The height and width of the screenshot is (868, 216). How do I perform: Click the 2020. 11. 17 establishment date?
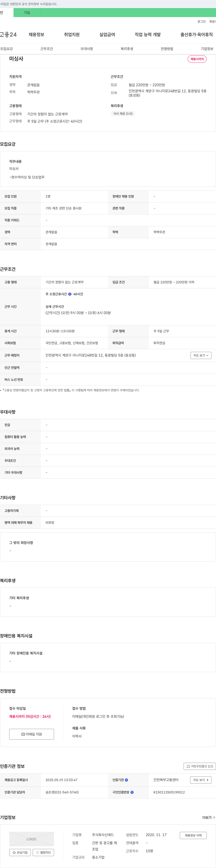pyautogui.click(x=156, y=835)
